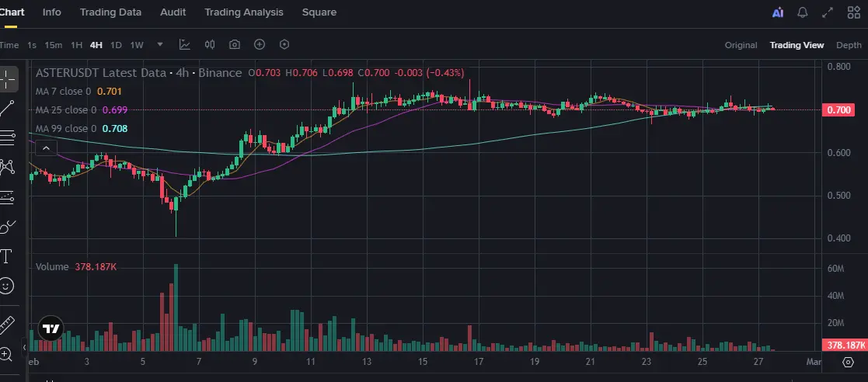The image size is (868, 382).
Task: Switch to 1H interval
Action: [76, 45]
